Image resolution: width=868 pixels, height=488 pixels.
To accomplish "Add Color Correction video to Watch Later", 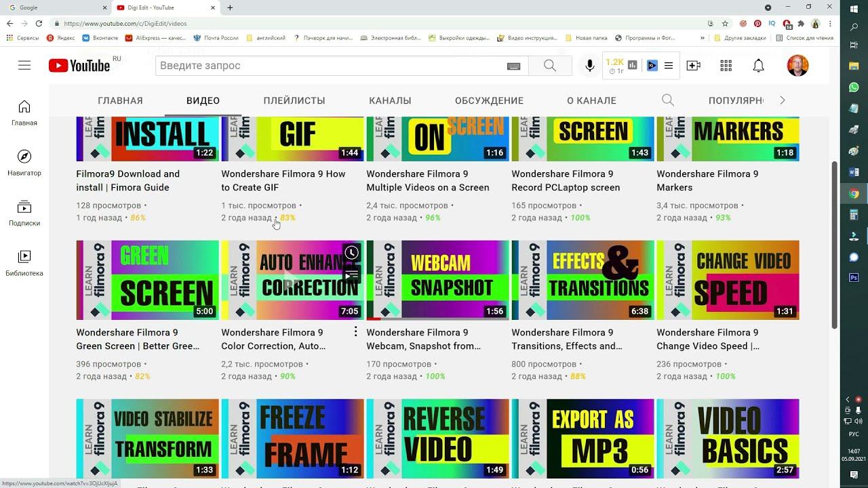I will pyautogui.click(x=351, y=253).
